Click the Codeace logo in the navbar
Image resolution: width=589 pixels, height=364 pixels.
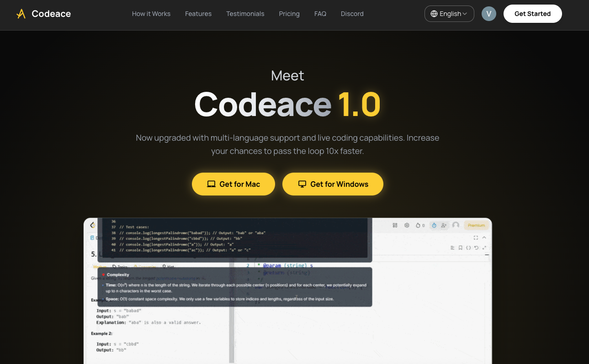43,14
